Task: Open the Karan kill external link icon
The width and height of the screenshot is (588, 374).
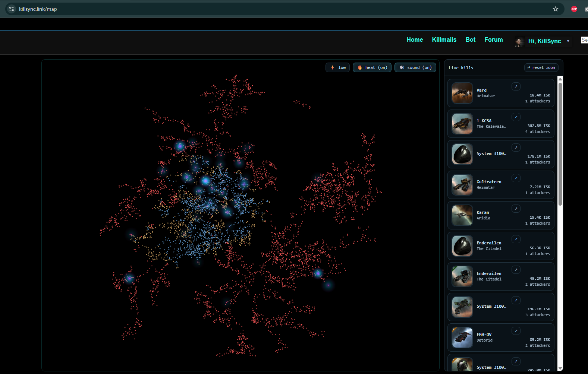Action: (516, 209)
